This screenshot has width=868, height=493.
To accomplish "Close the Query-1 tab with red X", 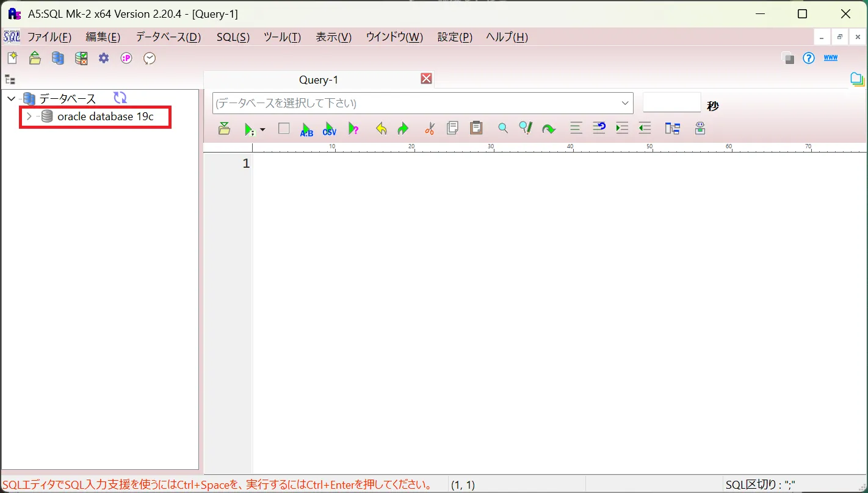I will (x=426, y=78).
